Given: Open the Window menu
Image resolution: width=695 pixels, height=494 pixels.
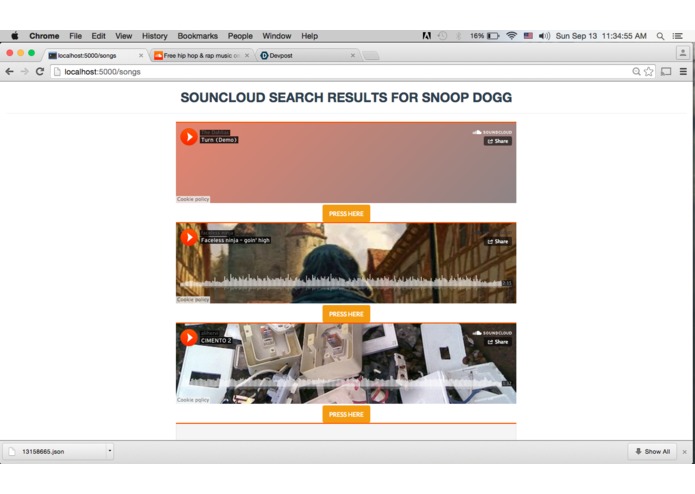Looking at the screenshot, I should [277, 36].
